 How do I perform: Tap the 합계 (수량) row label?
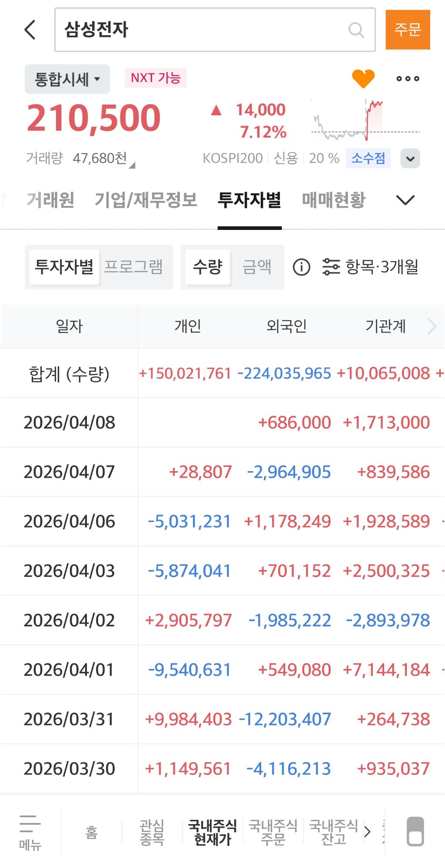click(69, 374)
